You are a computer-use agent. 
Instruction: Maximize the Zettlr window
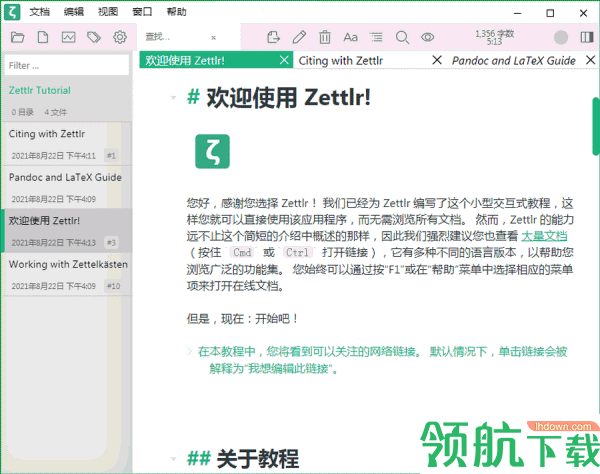[x=550, y=13]
